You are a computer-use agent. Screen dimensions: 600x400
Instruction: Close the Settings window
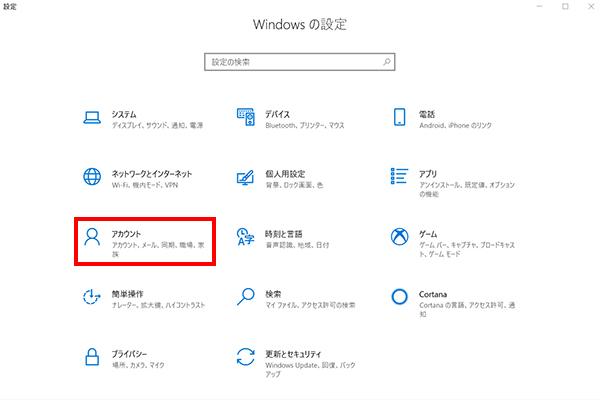pos(591,7)
